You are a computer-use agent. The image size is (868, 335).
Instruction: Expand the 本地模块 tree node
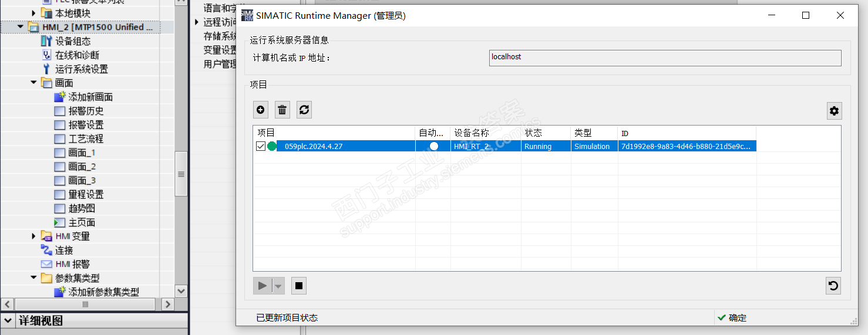[33, 13]
